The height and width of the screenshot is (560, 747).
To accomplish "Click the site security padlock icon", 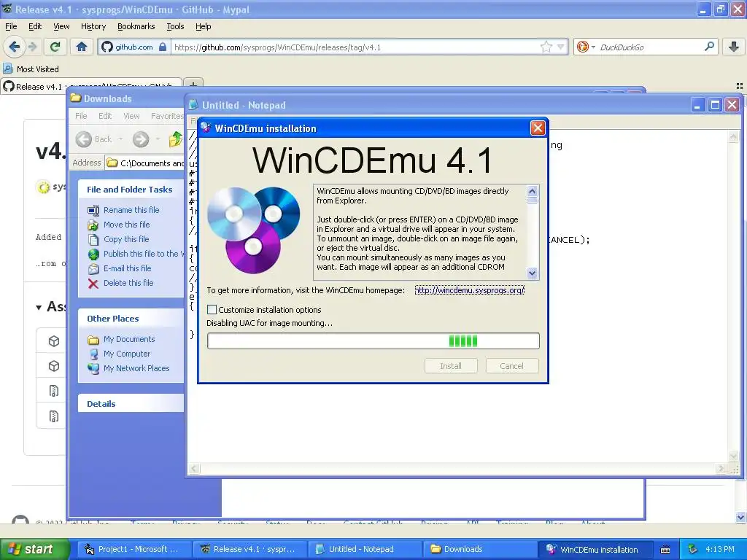I will (163, 47).
